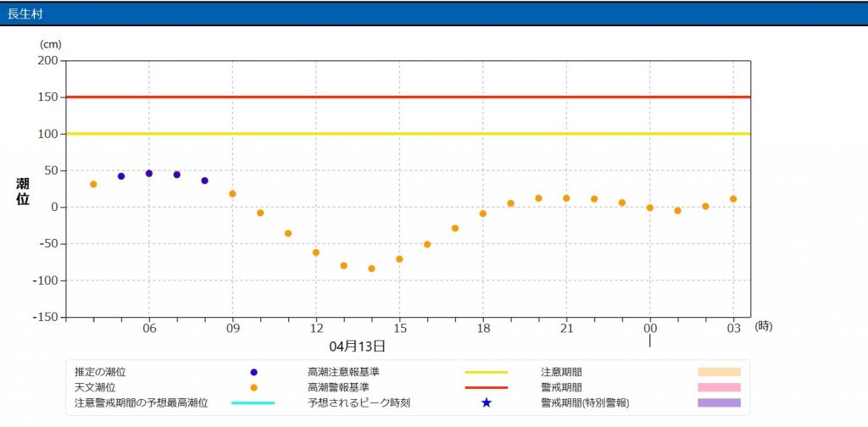Click the orange data point at 21 o'clock
Screen dimensions: 868x427
[566, 198]
